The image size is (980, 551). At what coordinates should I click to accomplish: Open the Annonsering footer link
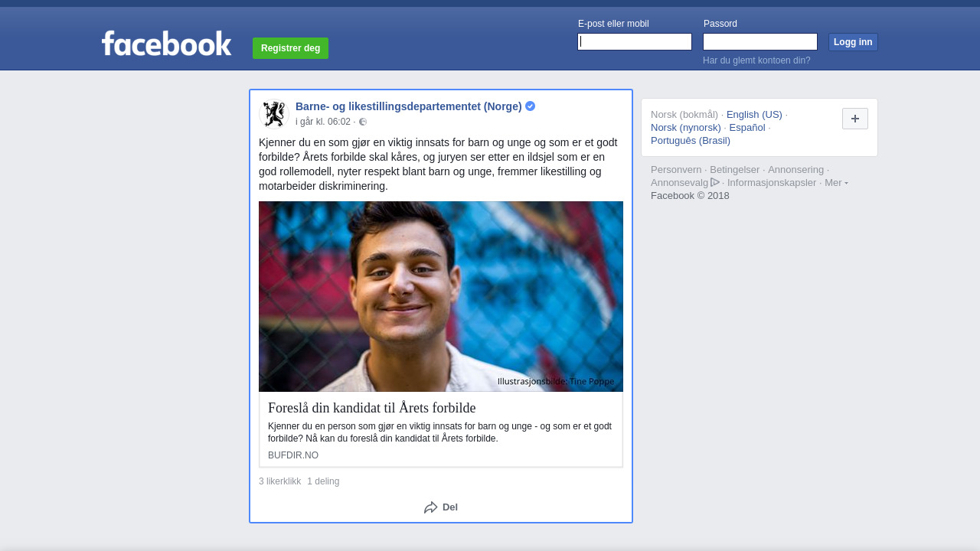pyautogui.click(x=796, y=170)
